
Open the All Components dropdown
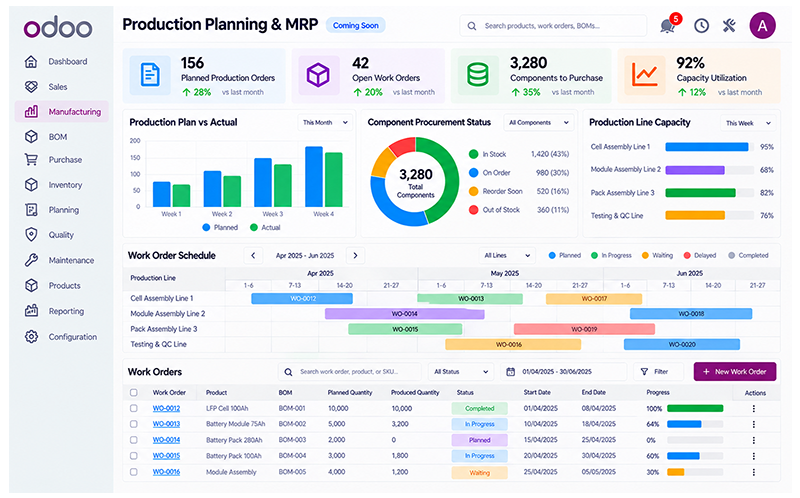538,122
